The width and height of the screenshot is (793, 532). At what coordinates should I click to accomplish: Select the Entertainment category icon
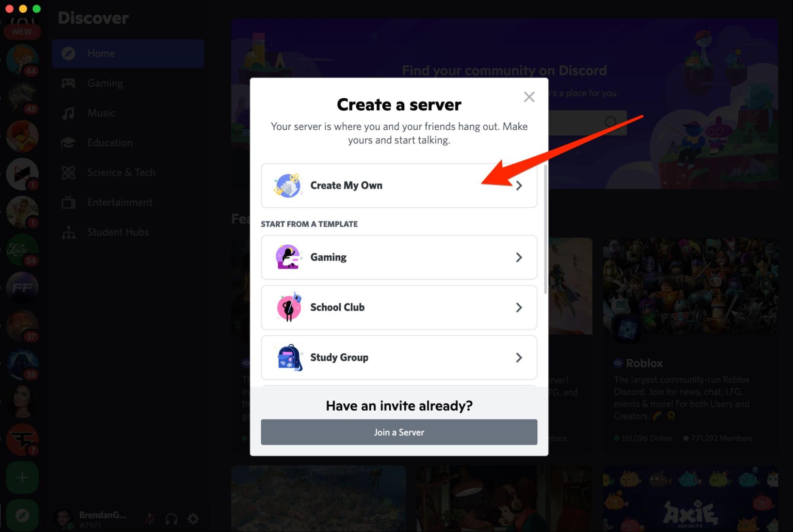click(x=69, y=202)
